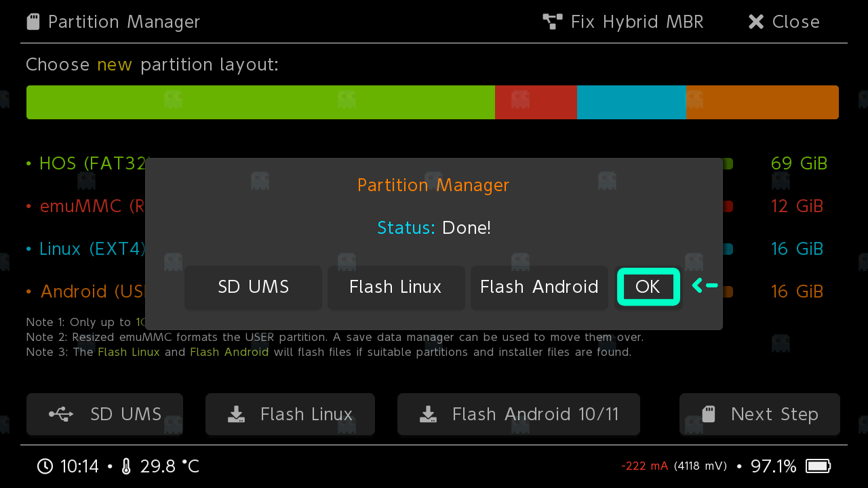Click the battery icon in the status bar
The image size is (868, 488).
(x=818, y=466)
